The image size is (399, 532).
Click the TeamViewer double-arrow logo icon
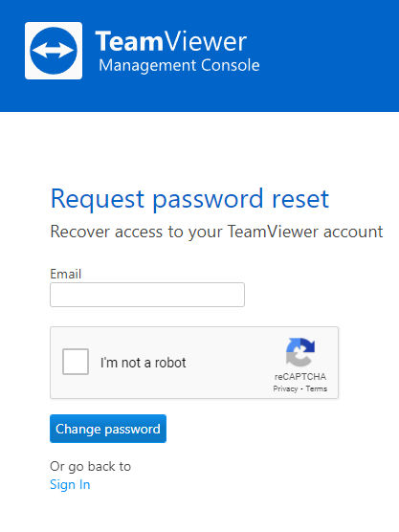[54, 51]
